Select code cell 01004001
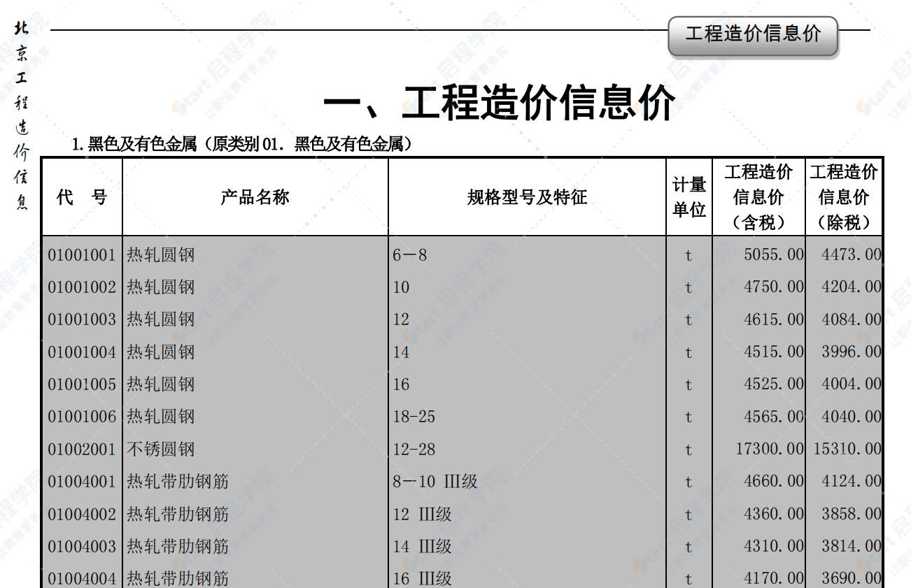Image resolution: width=911 pixels, height=588 pixels. pos(82,481)
